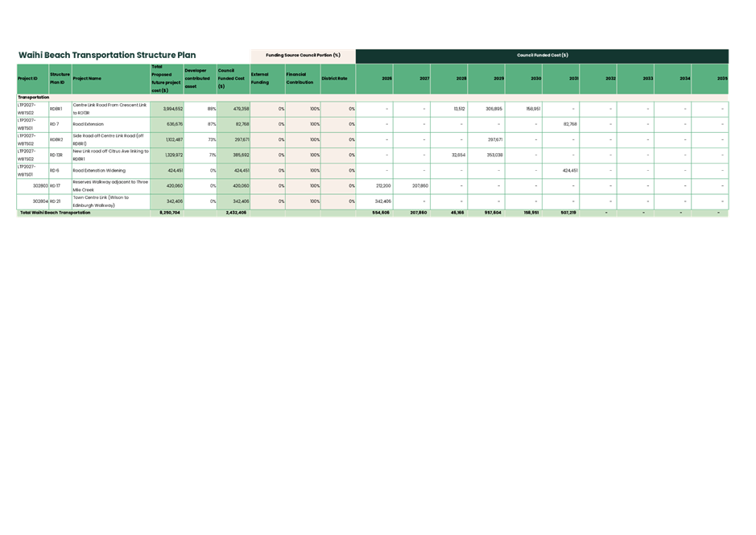
Task: Select the "Total Proposed future project cost" header
Action: coord(164,78)
